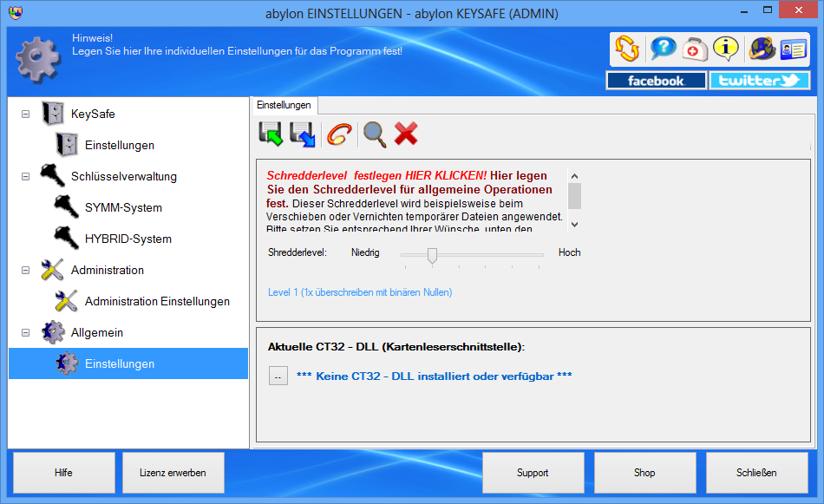Open HYBRID-System tree entry
Viewport: 824px width, 504px height.
(x=128, y=239)
